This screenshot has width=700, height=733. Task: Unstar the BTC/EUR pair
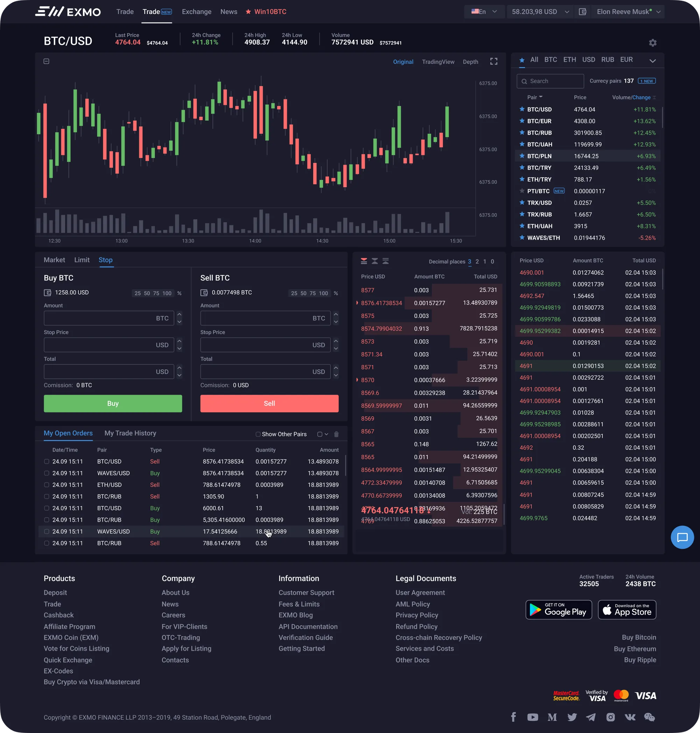point(522,121)
